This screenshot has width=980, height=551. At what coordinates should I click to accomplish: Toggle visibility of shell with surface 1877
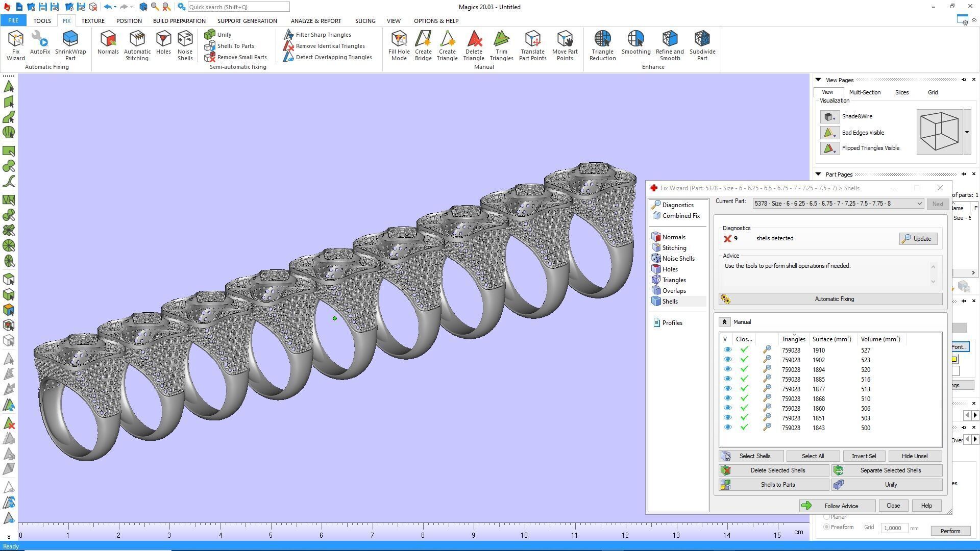tap(727, 389)
